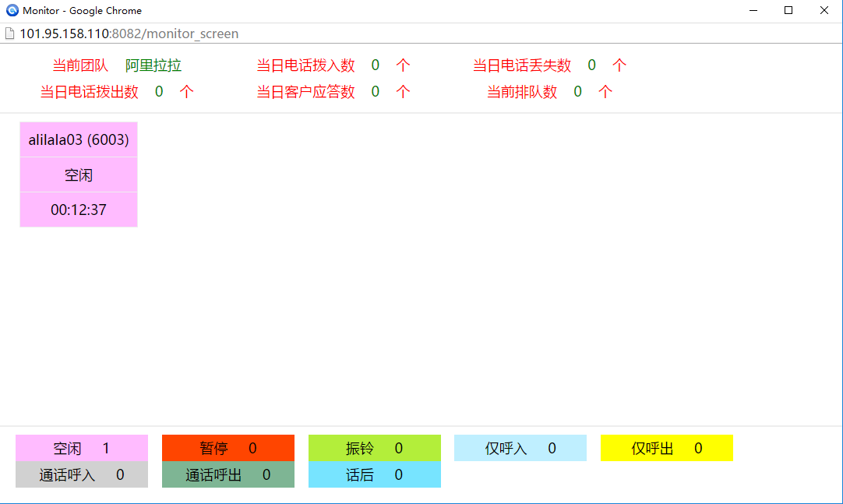
Task: Click the orange-red 暂停 legend box
Action: pos(228,448)
